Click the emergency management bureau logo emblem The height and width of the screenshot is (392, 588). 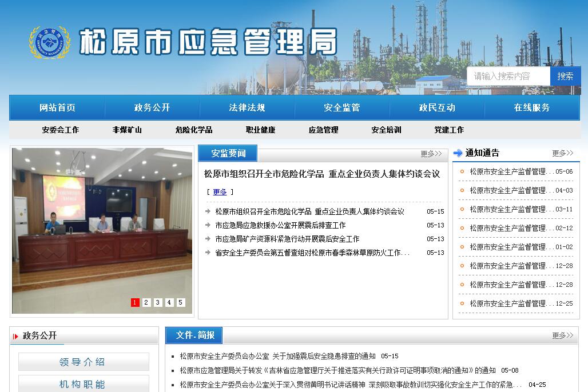[x=50, y=42]
